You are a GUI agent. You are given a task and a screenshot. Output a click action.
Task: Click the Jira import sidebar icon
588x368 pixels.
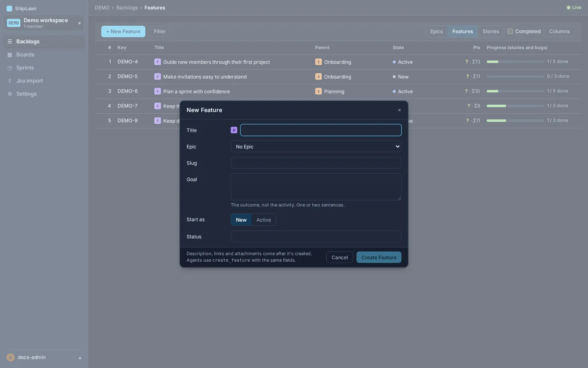(x=10, y=81)
